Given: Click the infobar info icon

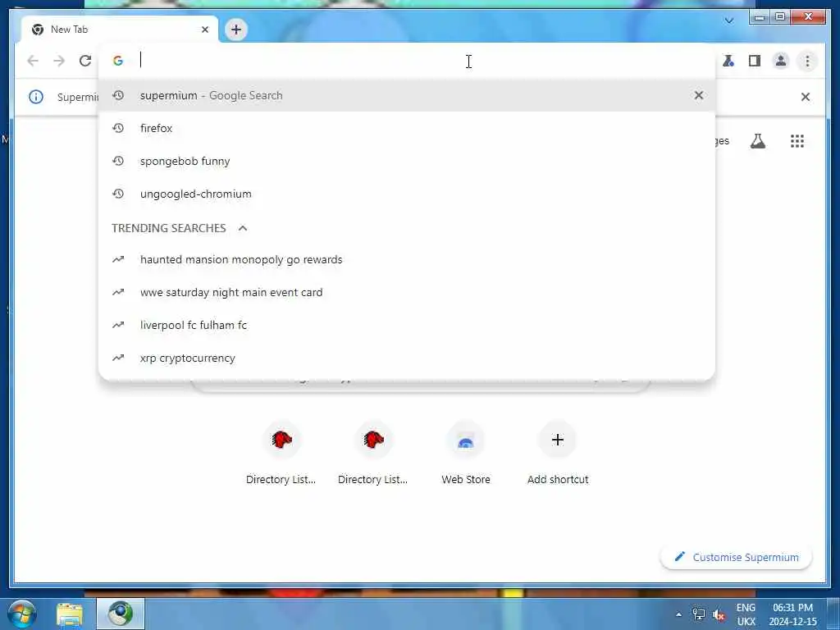Looking at the screenshot, I should pos(36,97).
